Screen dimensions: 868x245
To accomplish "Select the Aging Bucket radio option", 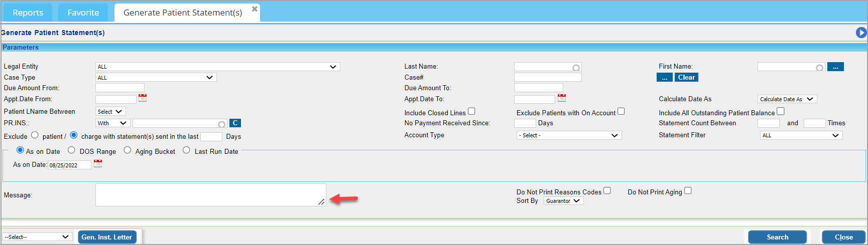I will [128, 150].
